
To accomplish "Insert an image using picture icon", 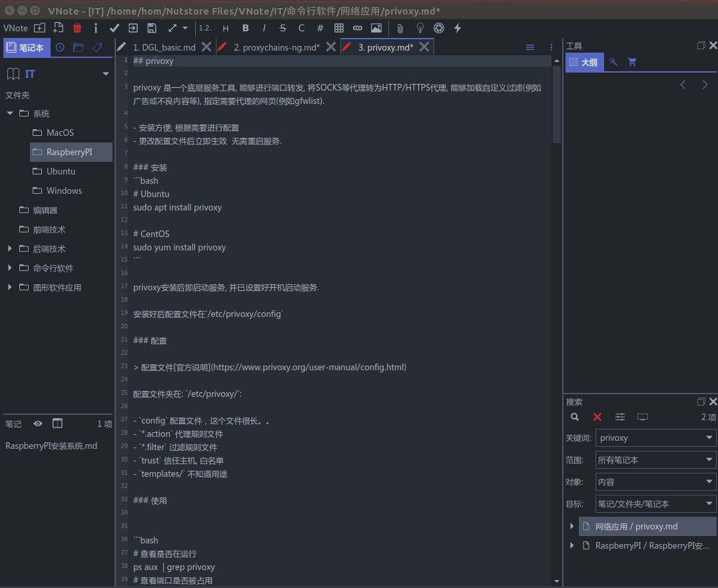I will click(376, 28).
